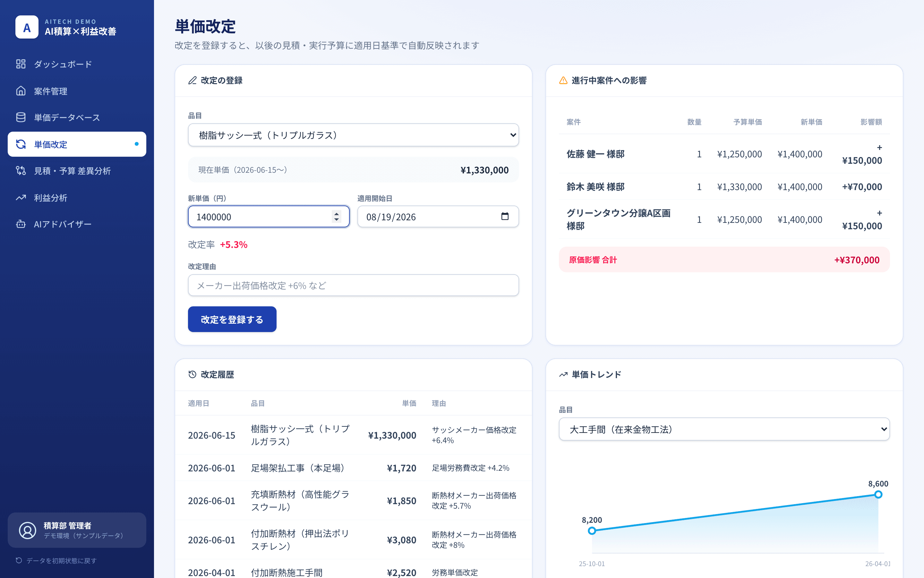The width and height of the screenshot is (924, 578).
Task: Open the AIアドバイザー menu item
Action: click(x=77, y=224)
